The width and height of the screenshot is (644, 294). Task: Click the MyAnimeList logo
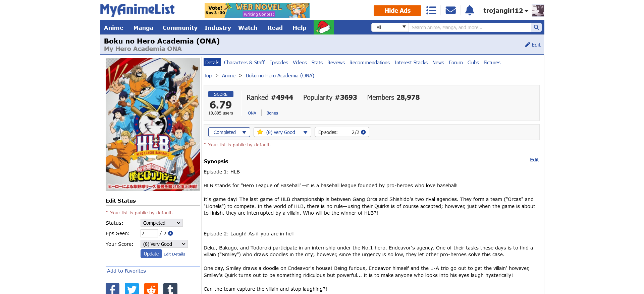[137, 10]
